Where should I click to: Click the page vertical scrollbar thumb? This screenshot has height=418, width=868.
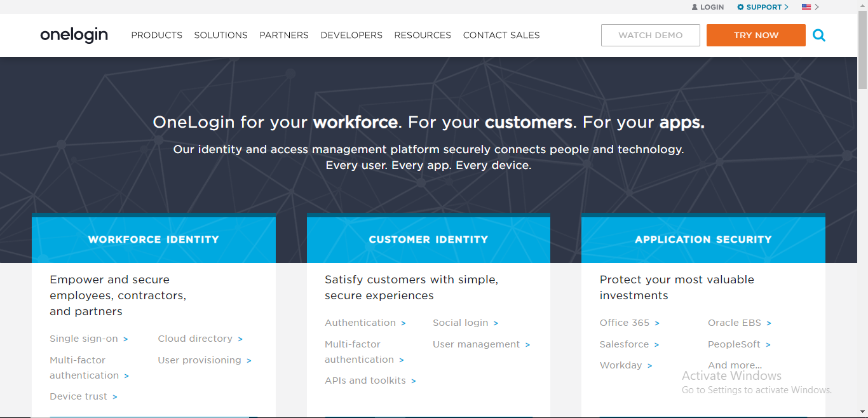(x=862, y=51)
